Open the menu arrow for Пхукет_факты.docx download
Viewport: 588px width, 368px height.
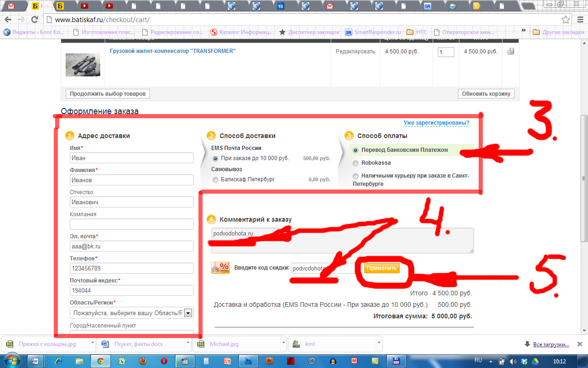(189, 344)
